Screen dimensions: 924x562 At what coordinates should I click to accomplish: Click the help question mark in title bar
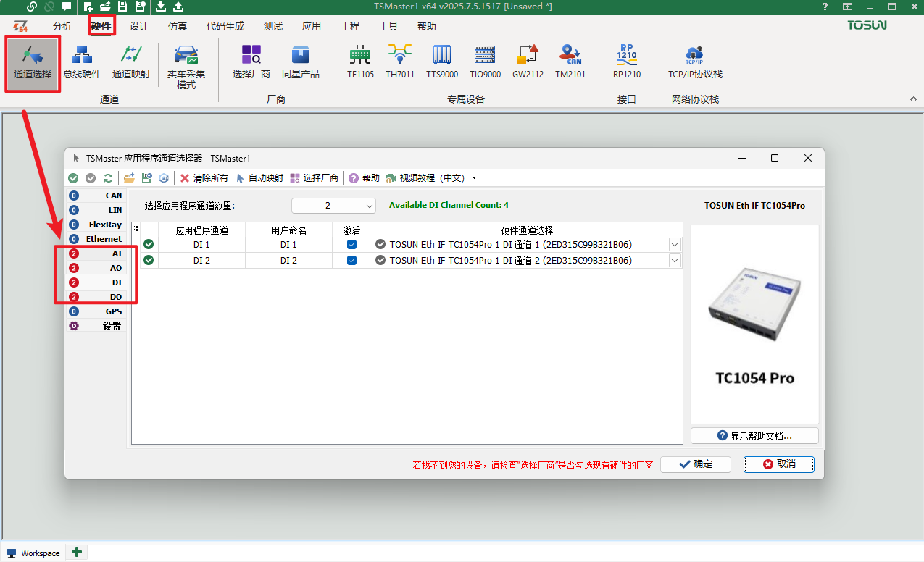[825, 7]
